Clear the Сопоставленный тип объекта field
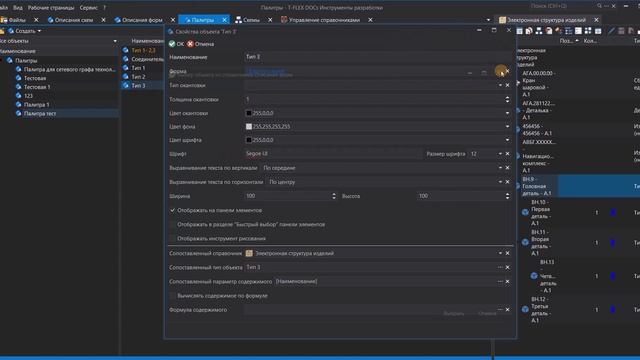This screenshot has height=360, width=640. coord(507,267)
